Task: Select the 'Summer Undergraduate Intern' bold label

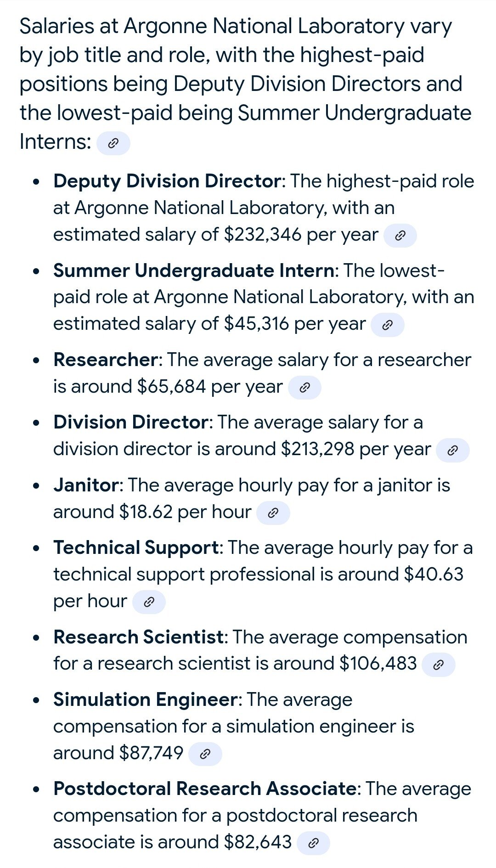Action: point(193,271)
